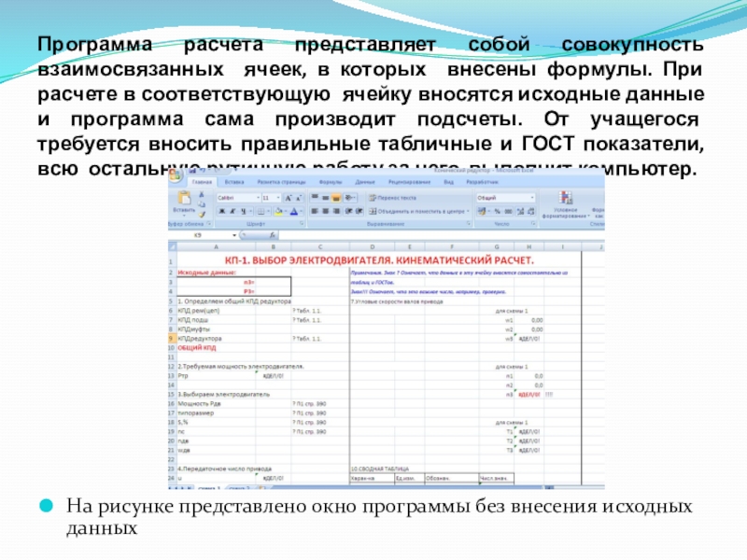The image size is (747, 560).
Task: Toggle Middle Align vertical alignment
Action: pyautogui.click(x=325, y=198)
